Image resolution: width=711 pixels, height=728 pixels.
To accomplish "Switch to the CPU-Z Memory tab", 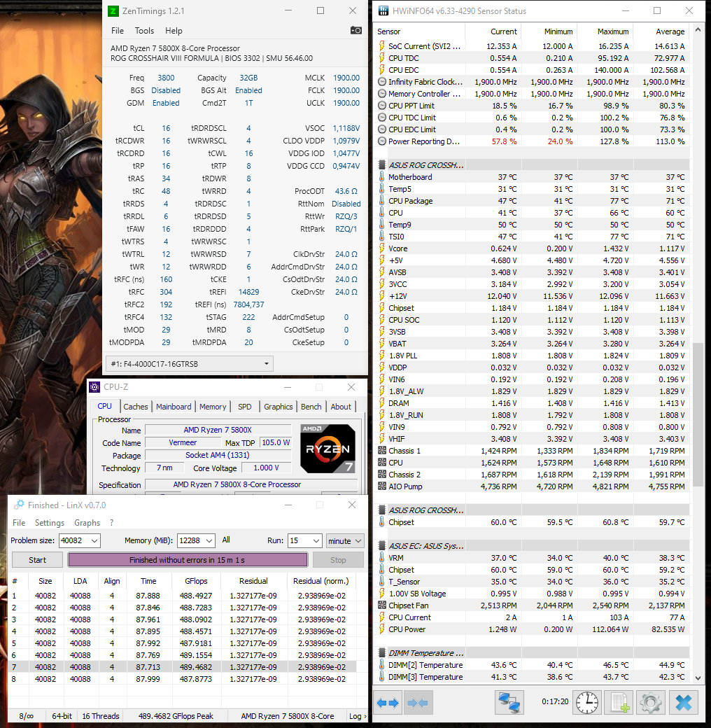I will click(x=213, y=406).
